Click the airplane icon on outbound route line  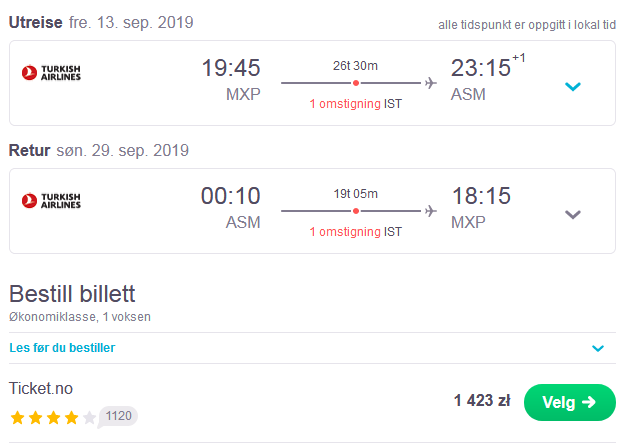430,83
